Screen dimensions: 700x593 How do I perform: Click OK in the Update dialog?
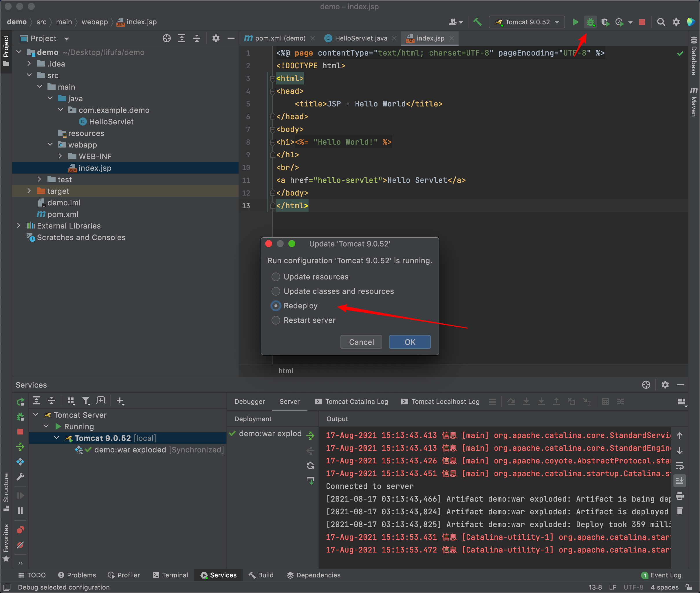409,342
